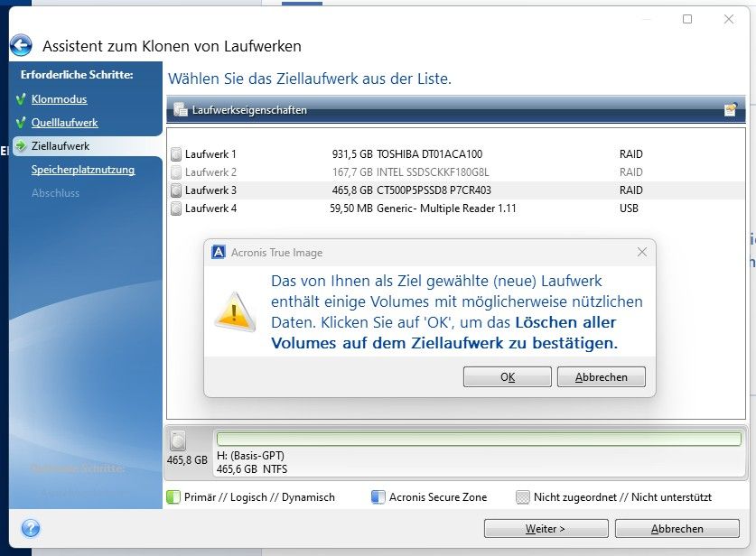Viewport: 756px width, 556px height.
Task: Click the Laufwerkseigenschaften header icon
Action: (x=178, y=111)
